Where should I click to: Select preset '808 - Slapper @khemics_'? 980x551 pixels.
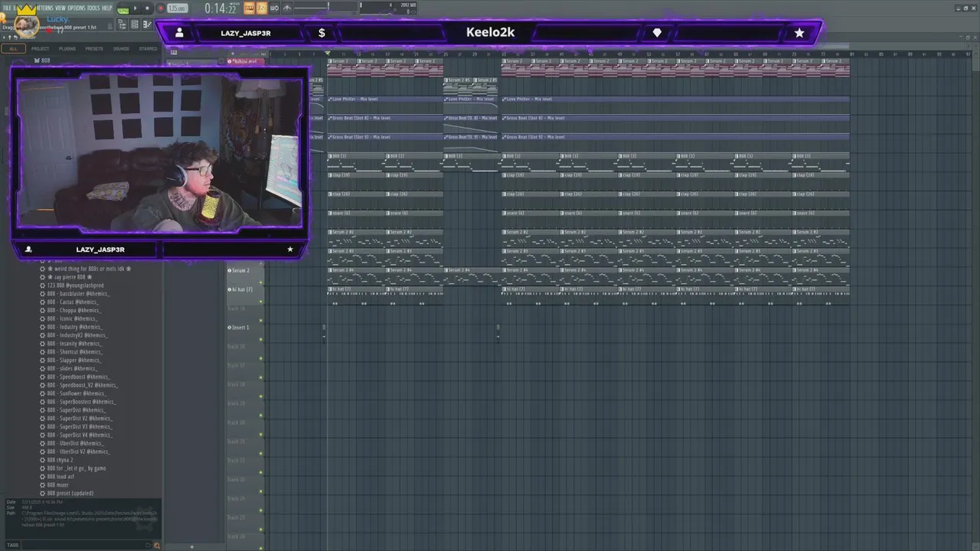pyautogui.click(x=73, y=360)
